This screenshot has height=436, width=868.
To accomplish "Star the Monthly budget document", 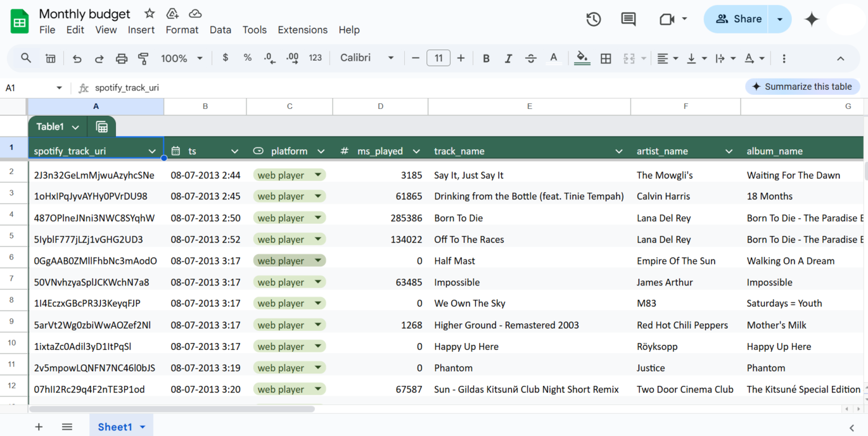I will point(149,14).
